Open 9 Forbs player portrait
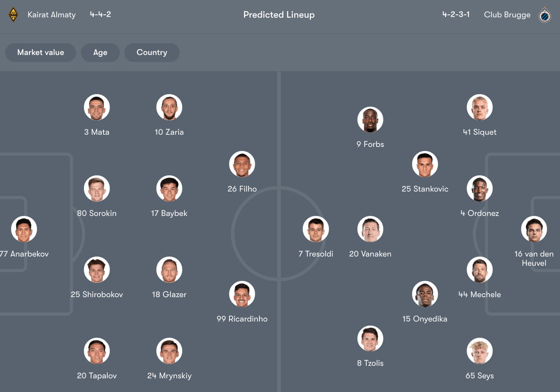Screen dimensions: 560x392 370,120
